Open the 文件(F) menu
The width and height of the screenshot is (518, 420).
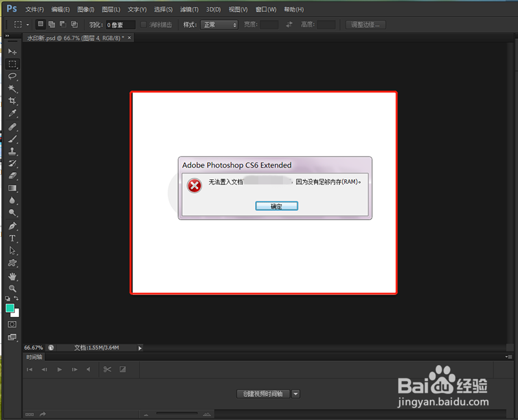pos(35,10)
